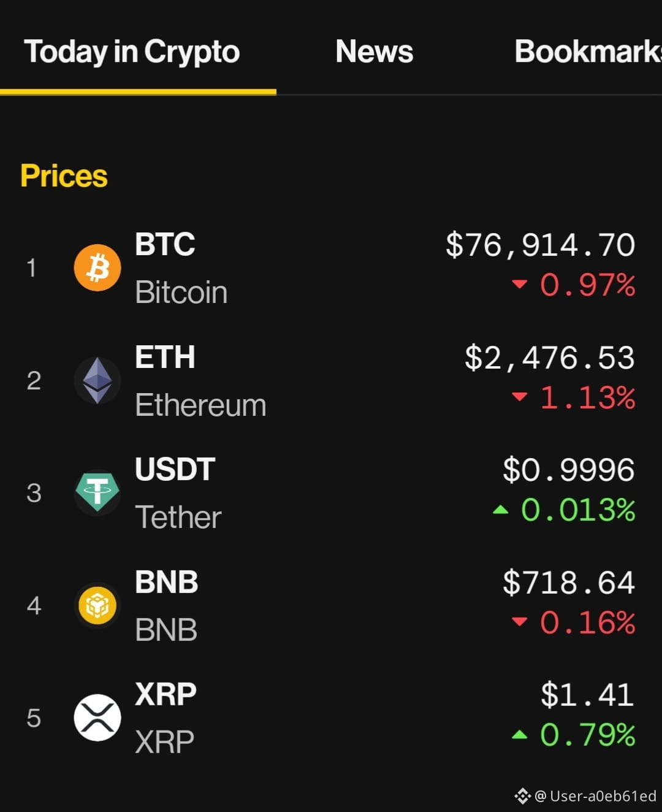Open the Ethereum name label
662x812 pixels.
pos(200,405)
